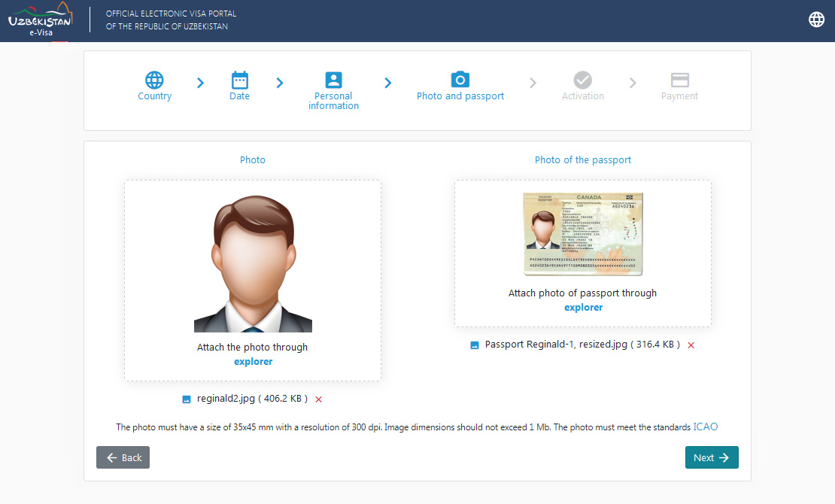
Task: Go to the Country step label
Action: pos(154,96)
